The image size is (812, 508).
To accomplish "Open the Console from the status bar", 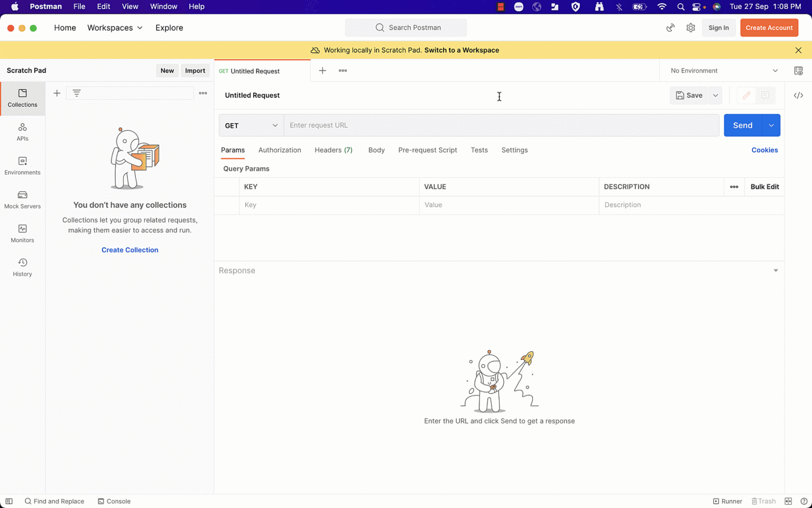I will click(114, 501).
